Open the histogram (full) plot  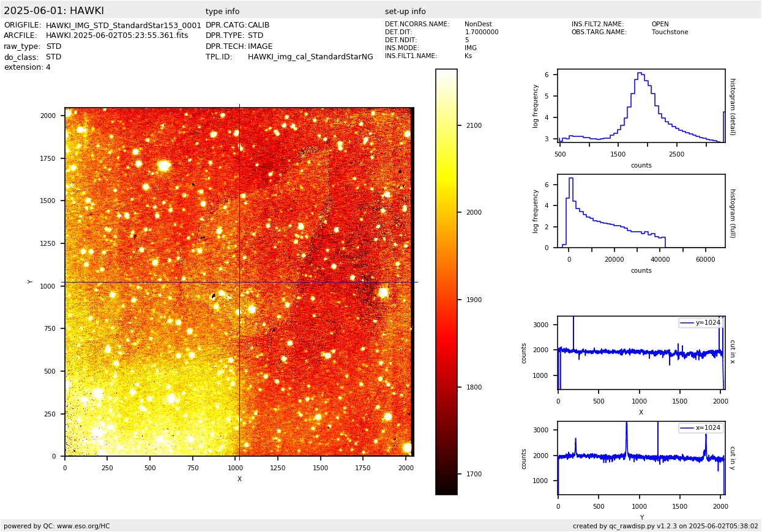tap(641, 211)
